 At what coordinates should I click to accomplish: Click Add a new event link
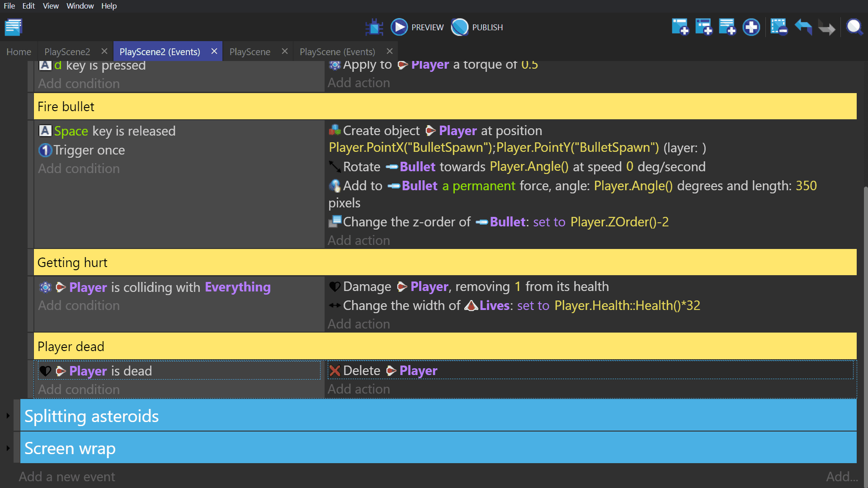tap(67, 477)
